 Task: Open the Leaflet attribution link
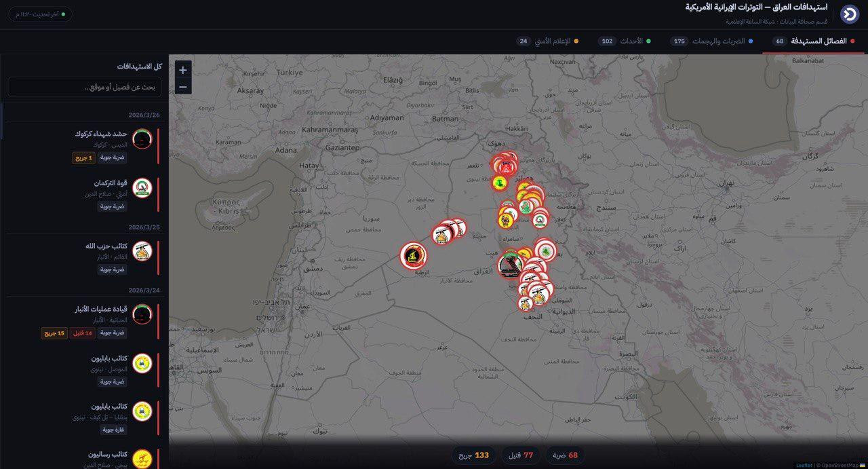pos(804,465)
